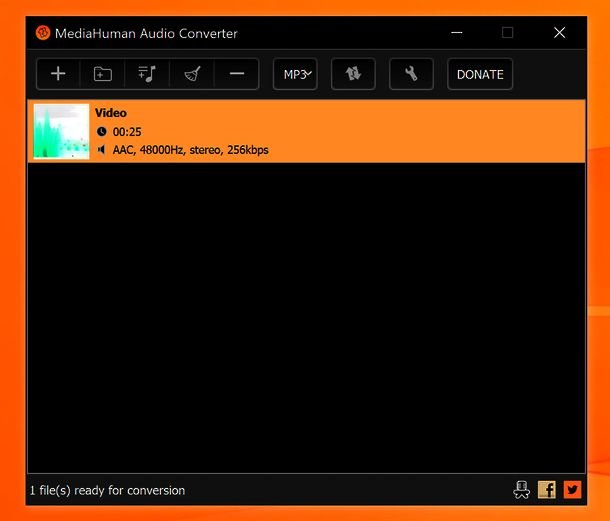Click the DONATE button
Viewport: 610px width, 521px height.
[480, 74]
